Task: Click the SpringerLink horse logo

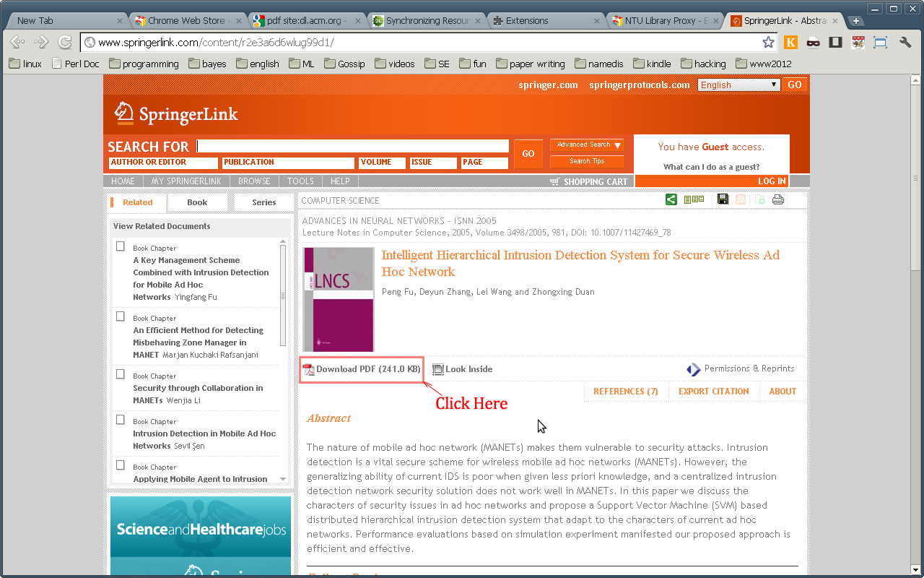Action: click(124, 113)
